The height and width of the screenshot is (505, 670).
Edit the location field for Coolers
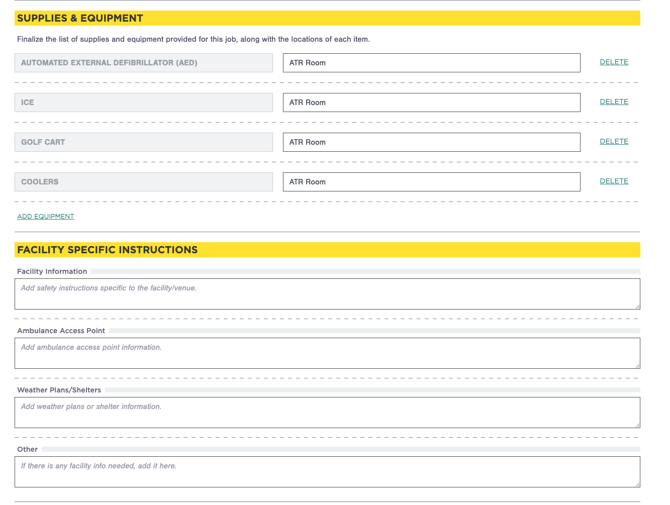tap(431, 182)
